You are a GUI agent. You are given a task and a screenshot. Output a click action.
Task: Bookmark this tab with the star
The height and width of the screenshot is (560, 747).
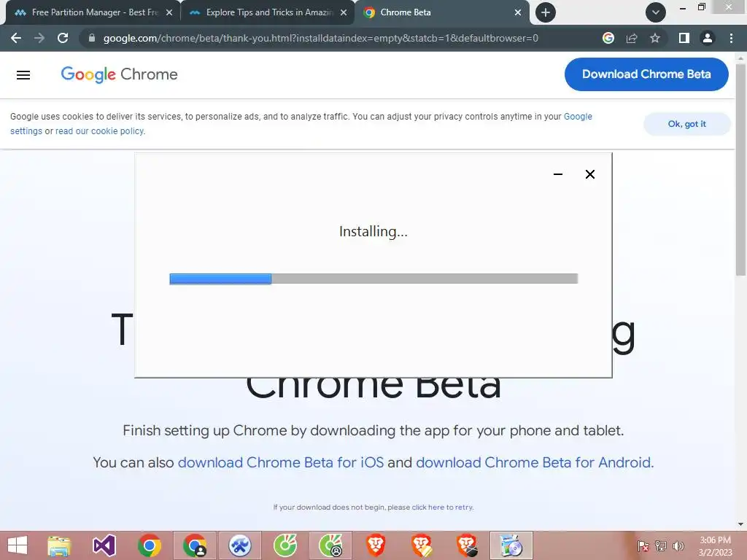pyautogui.click(x=655, y=38)
